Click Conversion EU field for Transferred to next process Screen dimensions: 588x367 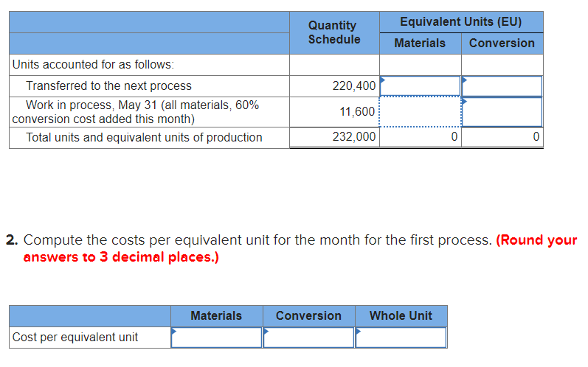click(x=502, y=86)
